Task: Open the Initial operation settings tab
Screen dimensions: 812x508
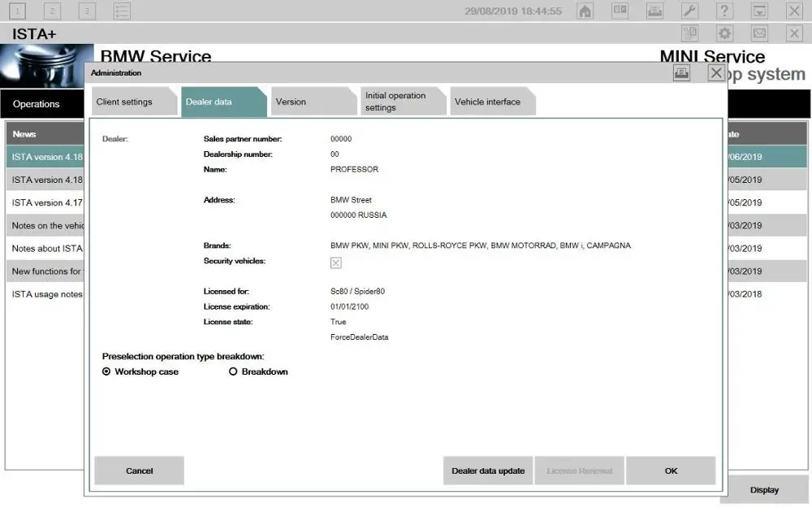Action: 403,102
